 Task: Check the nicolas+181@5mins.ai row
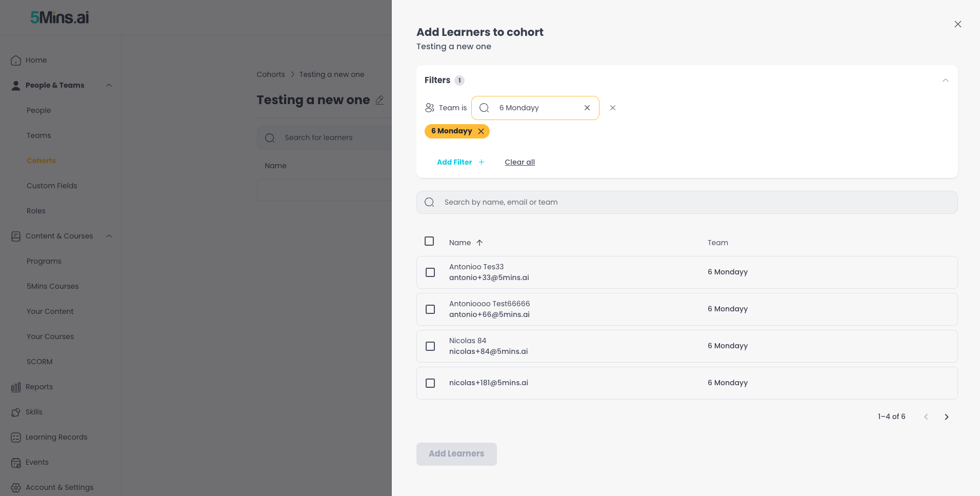(x=430, y=383)
